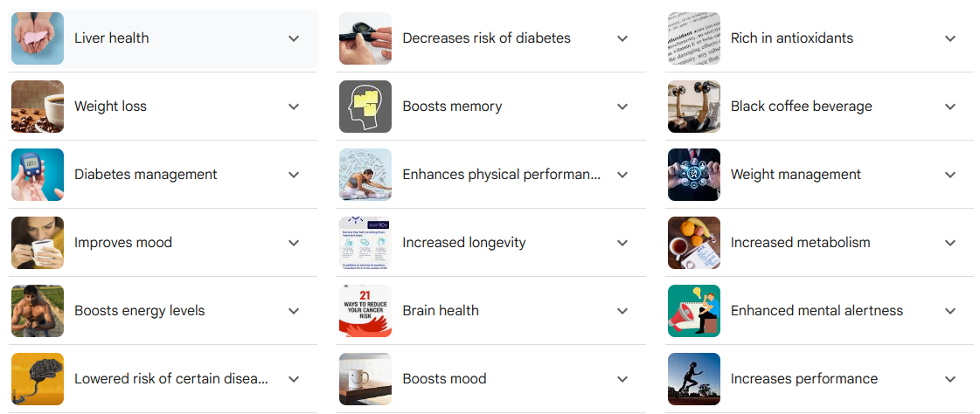Open the Increased longevity dropdown arrow
The width and height of the screenshot is (980, 414).
[622, 243]
